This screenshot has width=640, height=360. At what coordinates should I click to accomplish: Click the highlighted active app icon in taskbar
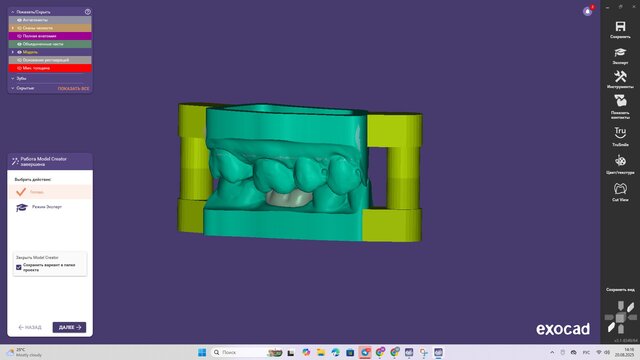point(365,352)
